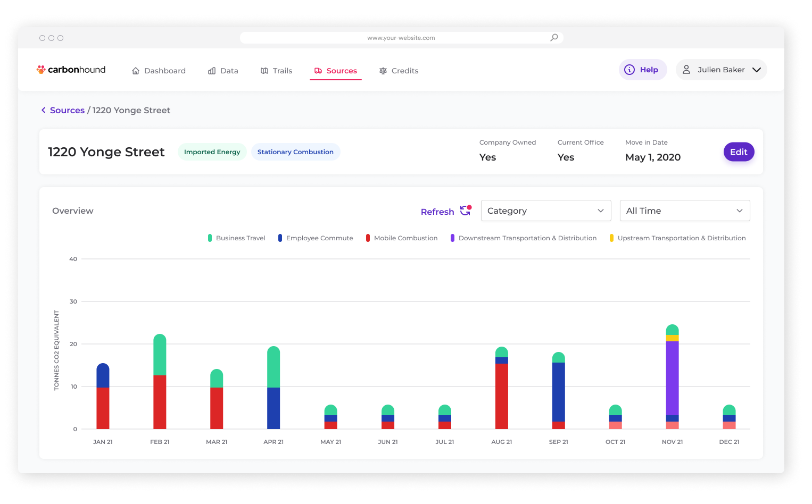This screenshot has height=504, width=812.
Task: Open the All Time range dropdown
Action: [684, 211]
